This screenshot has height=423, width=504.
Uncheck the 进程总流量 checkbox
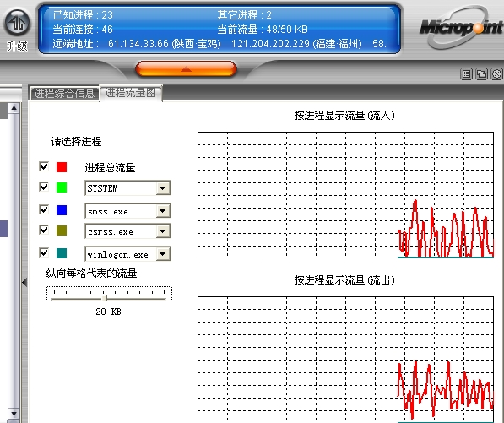[44, 166]
